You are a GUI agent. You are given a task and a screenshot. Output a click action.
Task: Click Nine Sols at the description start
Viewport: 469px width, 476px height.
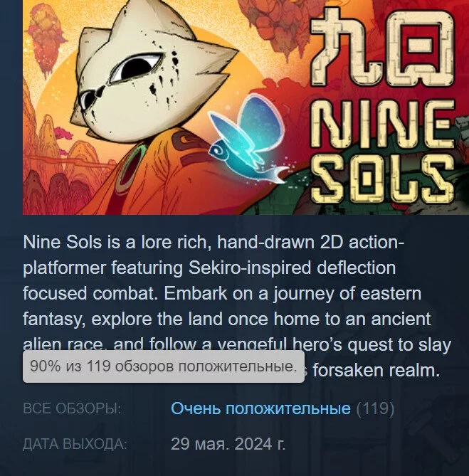[62, 242]
